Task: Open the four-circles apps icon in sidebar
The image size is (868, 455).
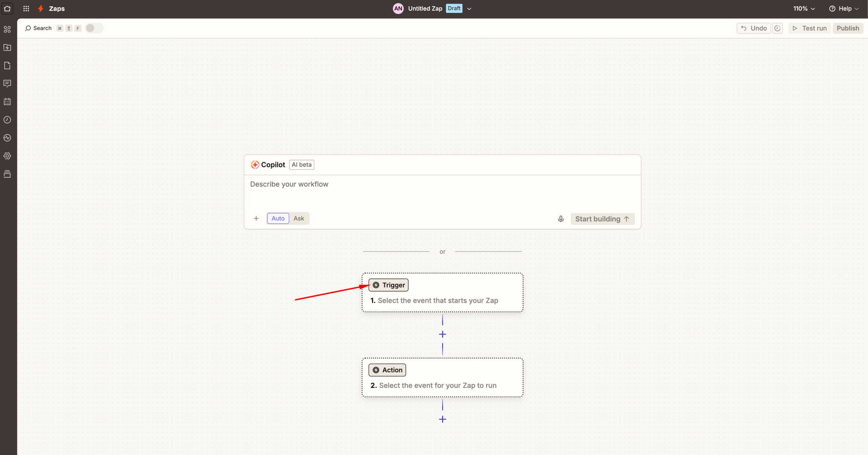Action: 7,29
